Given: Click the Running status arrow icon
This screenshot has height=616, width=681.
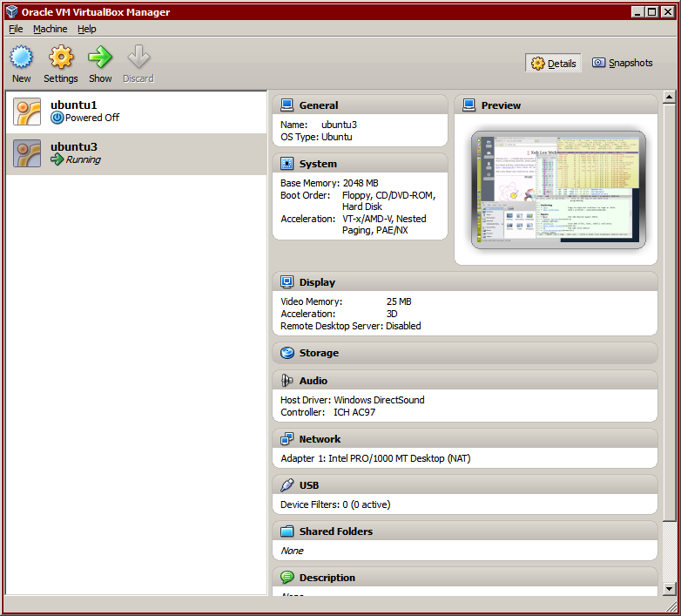Looking at the screenshot, I should (x=57, y=159).
